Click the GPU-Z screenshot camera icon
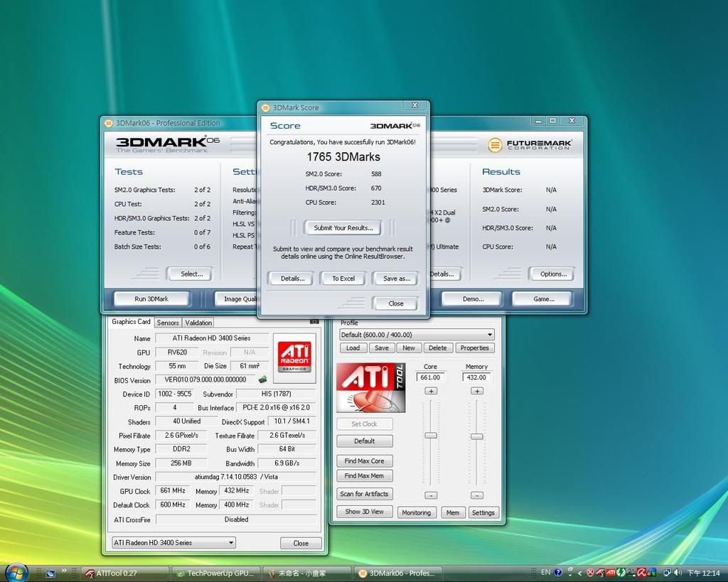The width and height of the screenshot is (728, 582). coord(314,321)
